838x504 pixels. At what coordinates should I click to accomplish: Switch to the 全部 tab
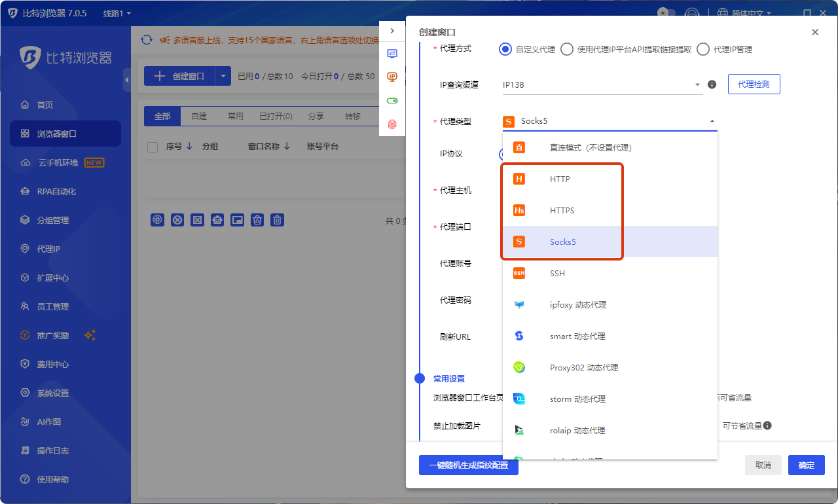(162, 116)
